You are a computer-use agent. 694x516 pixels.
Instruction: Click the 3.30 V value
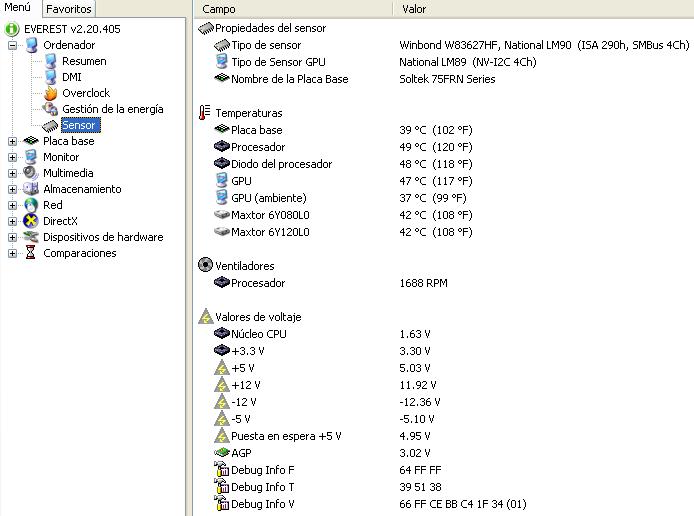tap(415, 351)
